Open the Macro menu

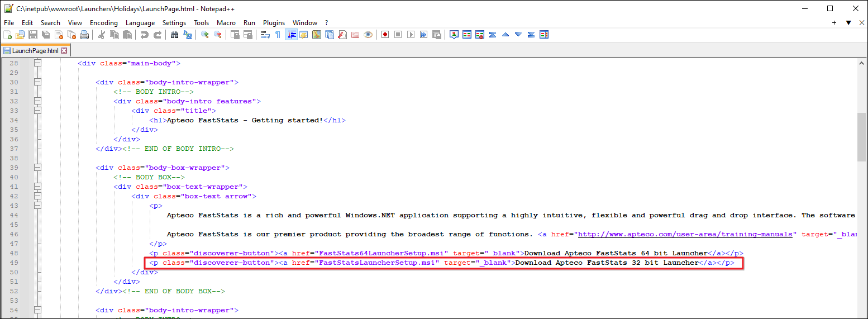226,23
